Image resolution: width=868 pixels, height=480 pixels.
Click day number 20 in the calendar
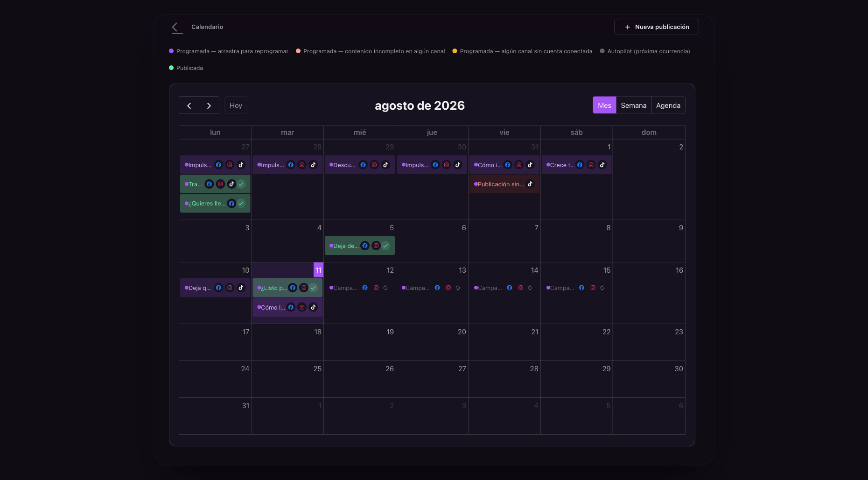pos(462,332)
